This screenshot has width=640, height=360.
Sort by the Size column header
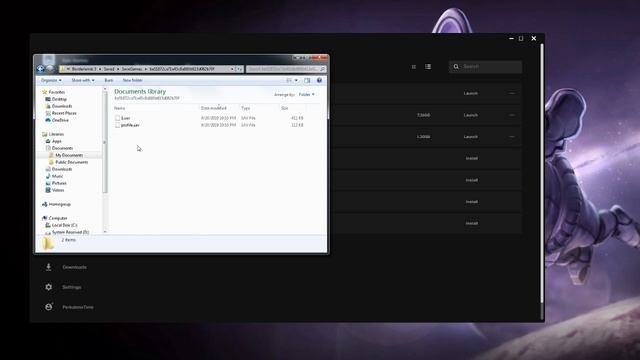point(284,108)
